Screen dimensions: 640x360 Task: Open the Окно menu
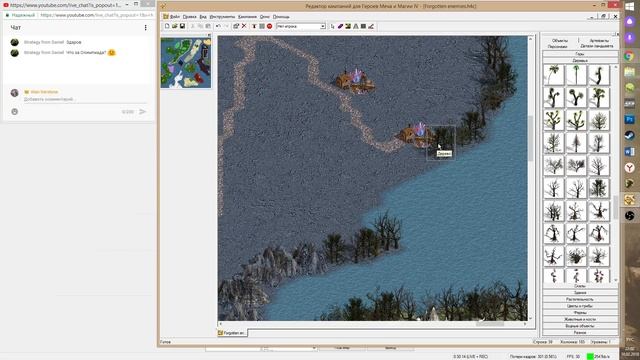click(265, 17)
